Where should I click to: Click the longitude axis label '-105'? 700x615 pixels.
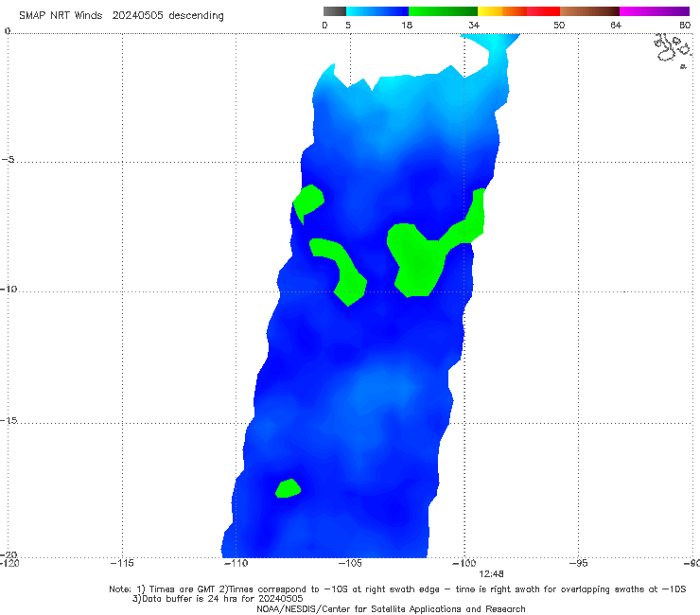coord(350,563)
